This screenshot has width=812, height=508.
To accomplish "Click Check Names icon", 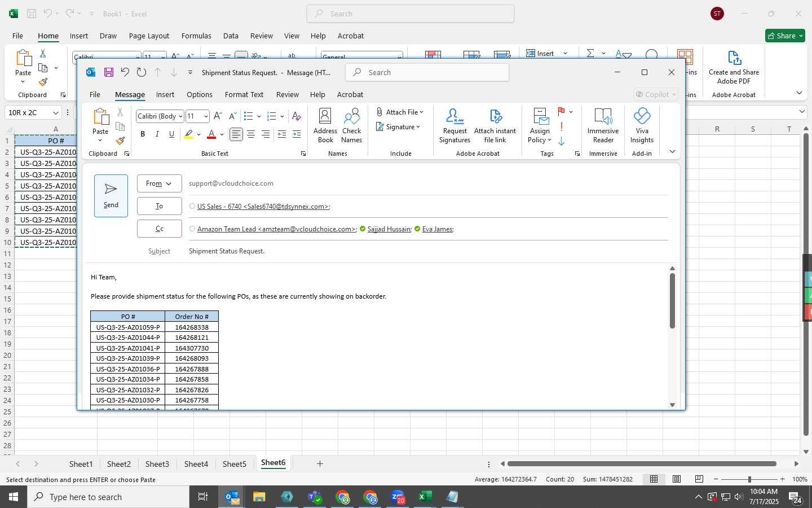I will coord(351,125).
